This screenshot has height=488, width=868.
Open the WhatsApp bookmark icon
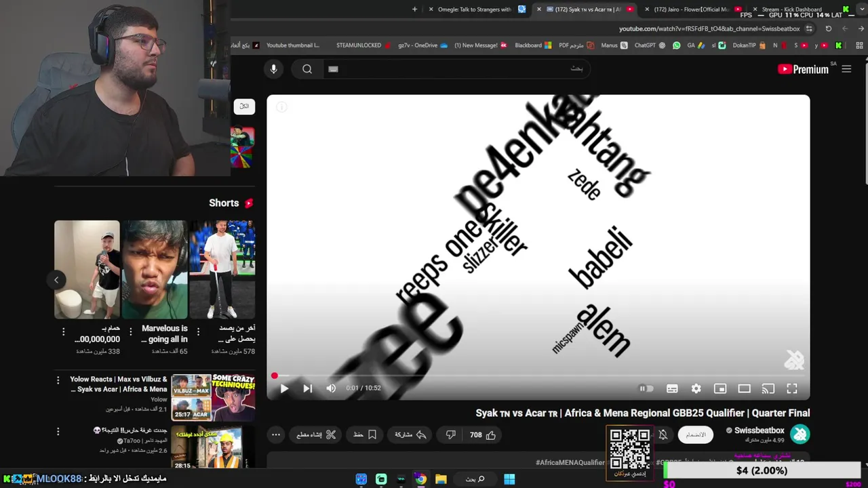tap(676, 45)
